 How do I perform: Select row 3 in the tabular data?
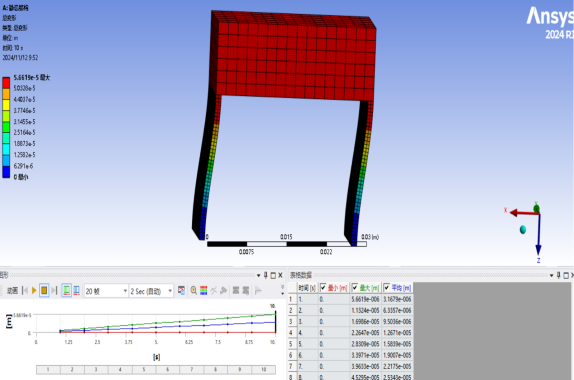pos(351,321)
